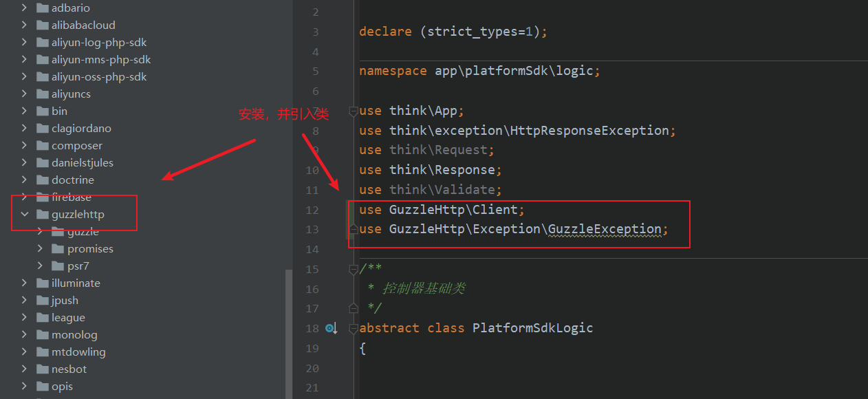Click line number 14 in gutter
The width and height of the screenshot is (868, 399).
(312, 249)
